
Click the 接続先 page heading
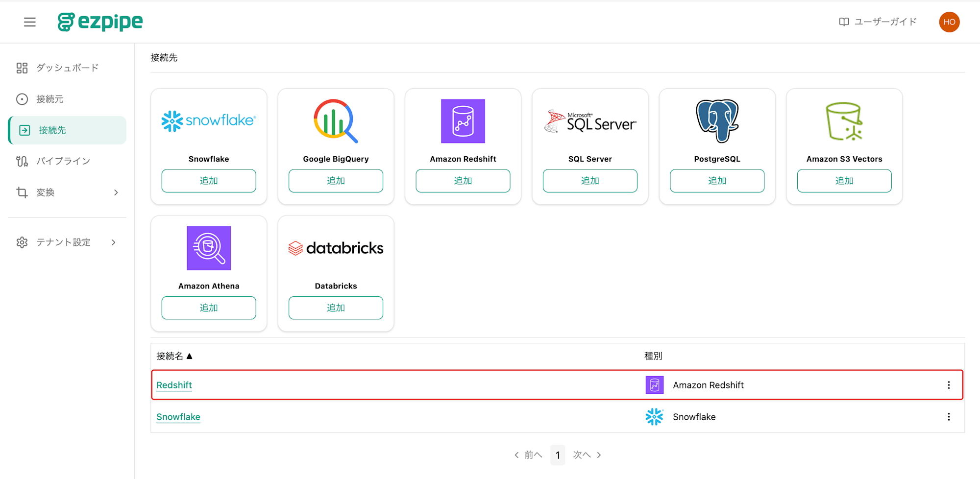[x=164, y=58]
